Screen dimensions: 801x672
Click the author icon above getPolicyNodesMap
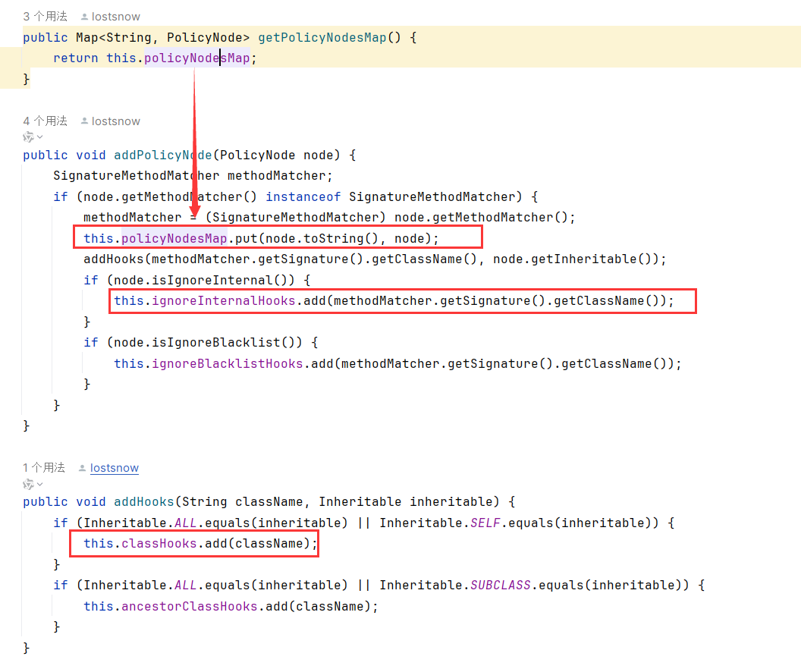click(x=83, y=17)
